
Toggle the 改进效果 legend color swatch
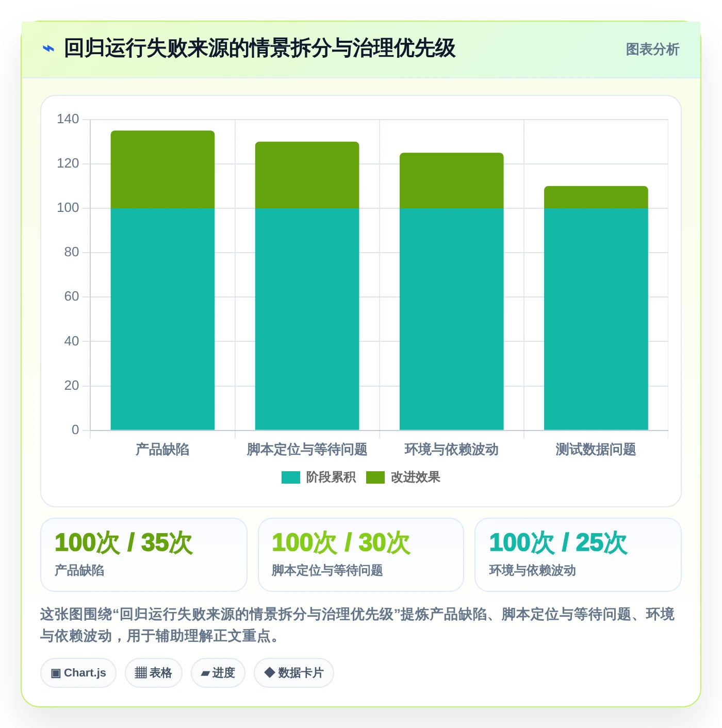(375, 477)
